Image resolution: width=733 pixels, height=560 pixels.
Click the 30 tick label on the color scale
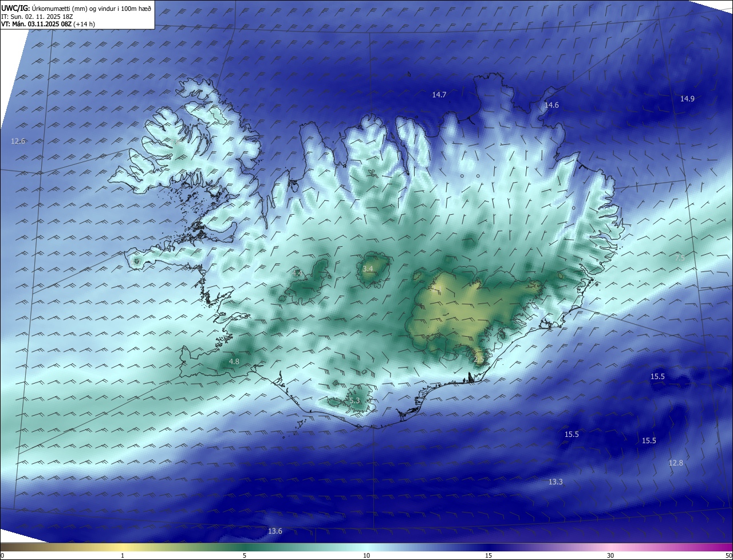[x=610, y=555]
